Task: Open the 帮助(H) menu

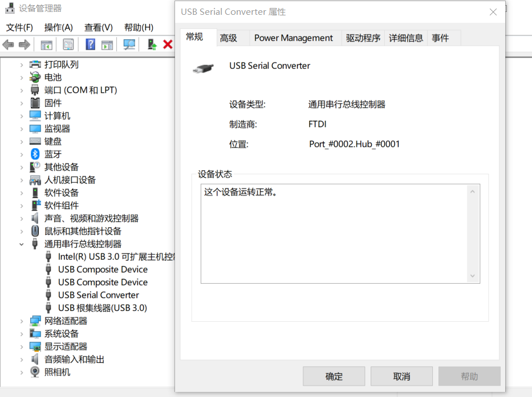Action: pos(139,27)
